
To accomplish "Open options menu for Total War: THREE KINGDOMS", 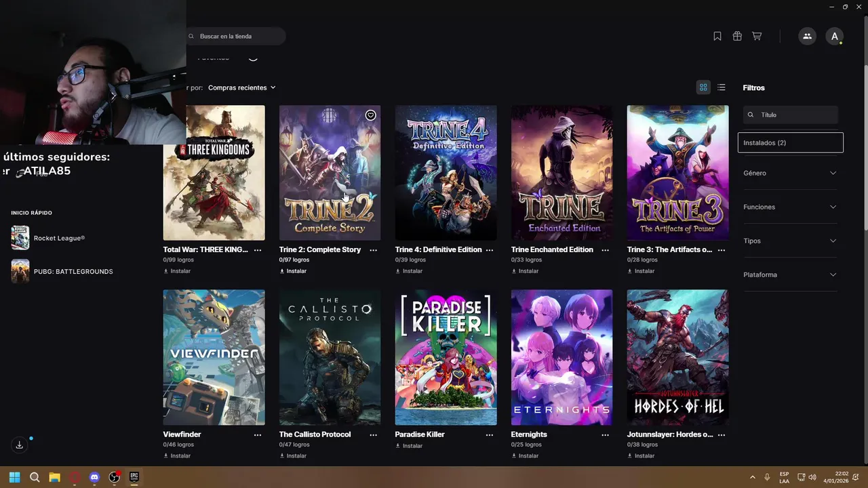I will coord(258,250).
